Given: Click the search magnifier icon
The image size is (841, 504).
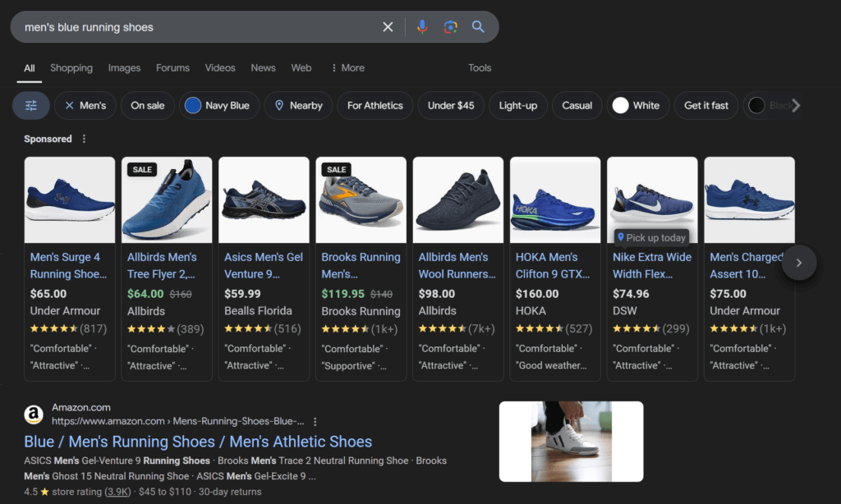Looking at the screenshot, I should pyautogui.click(x=478, y=26).
